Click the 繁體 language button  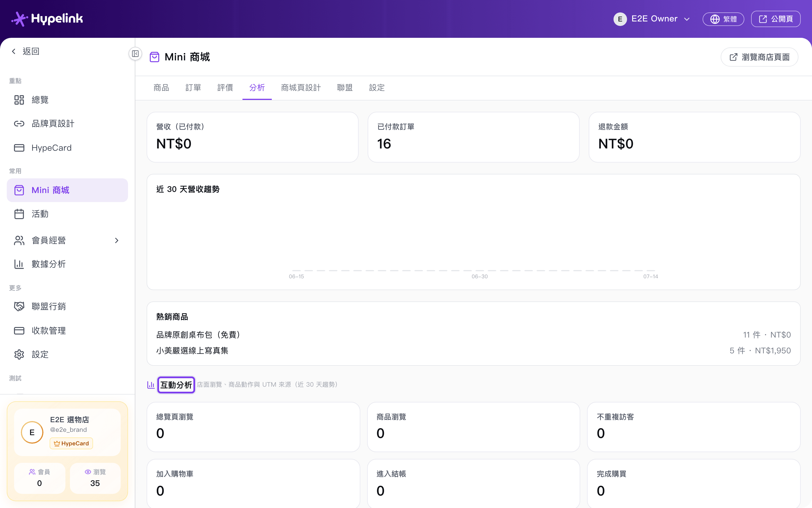pos(723,19)
